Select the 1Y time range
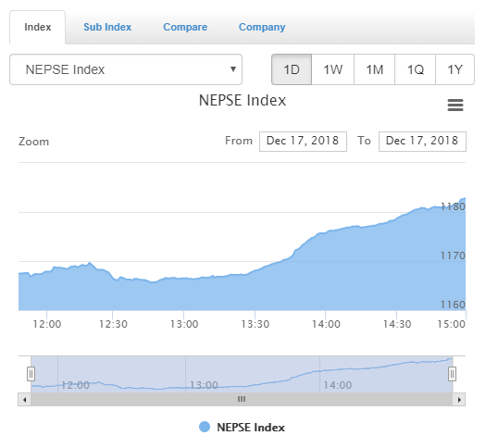 455,69
